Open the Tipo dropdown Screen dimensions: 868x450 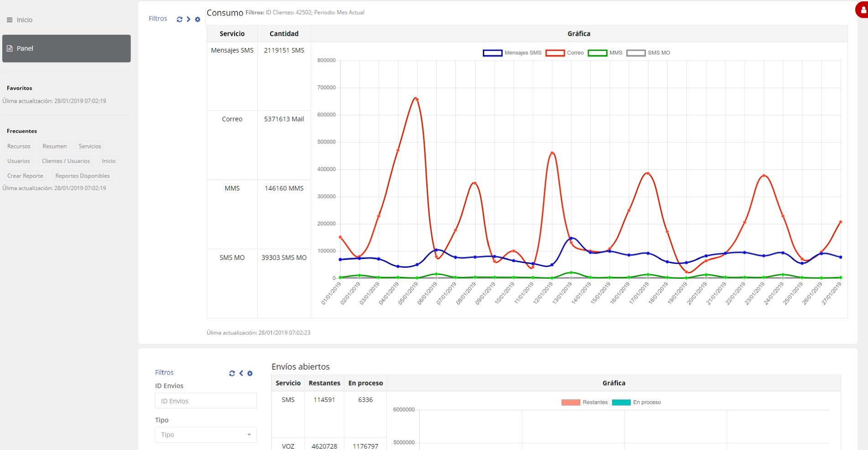tap(206, 434)
